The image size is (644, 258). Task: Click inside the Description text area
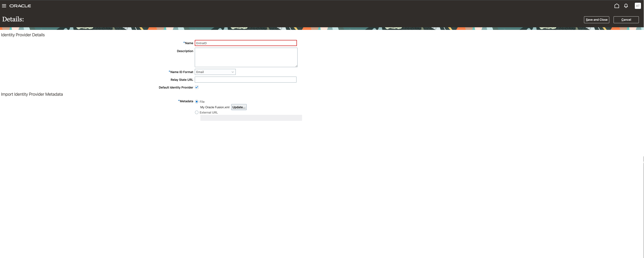tap(245, 57)
